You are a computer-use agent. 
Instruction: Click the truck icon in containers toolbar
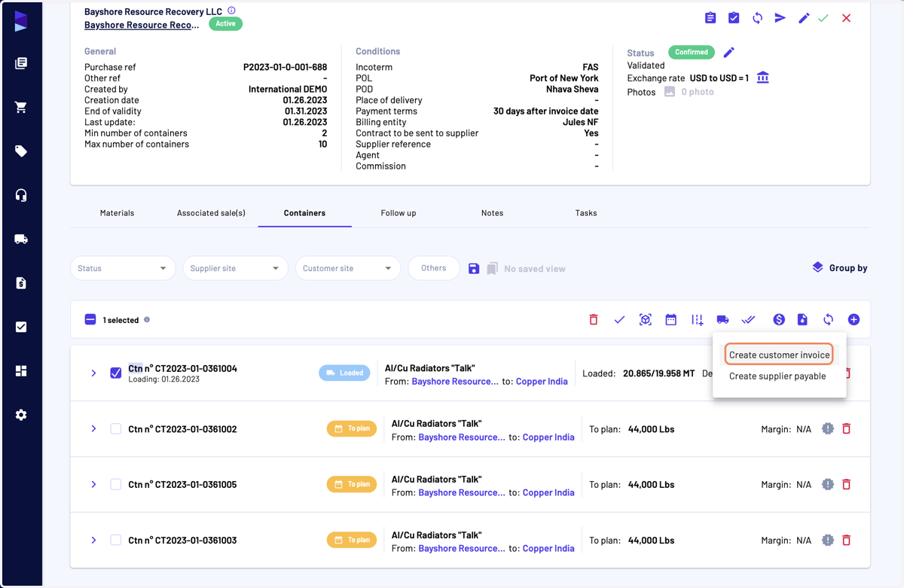tap(723, 320)
